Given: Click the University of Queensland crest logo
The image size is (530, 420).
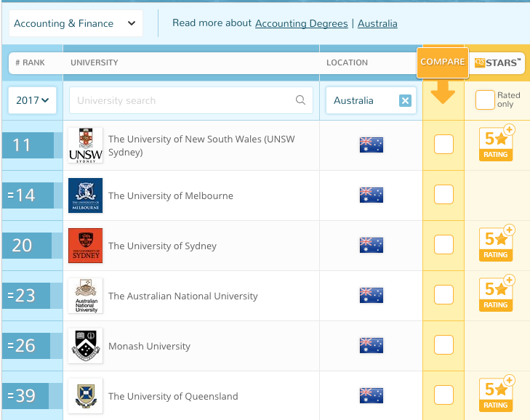Looking at the screenshot, I should [x=85, y=396].
